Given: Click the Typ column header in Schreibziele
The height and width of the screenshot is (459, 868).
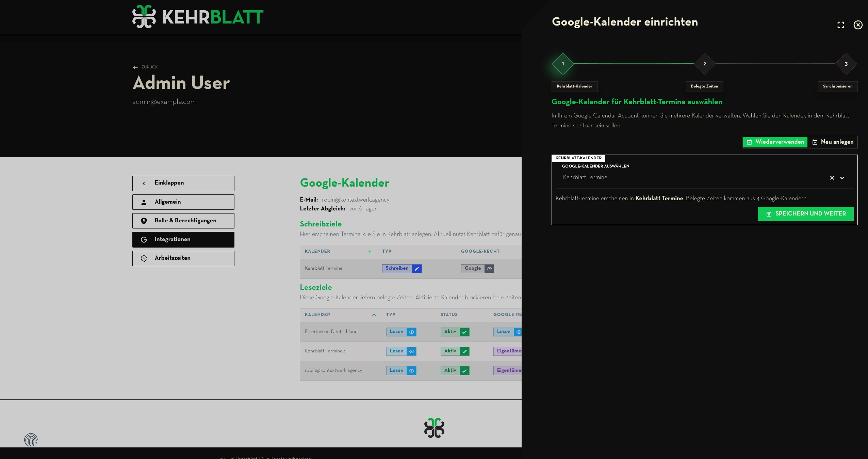Looking at the screenshot, I should click(387, 251).
